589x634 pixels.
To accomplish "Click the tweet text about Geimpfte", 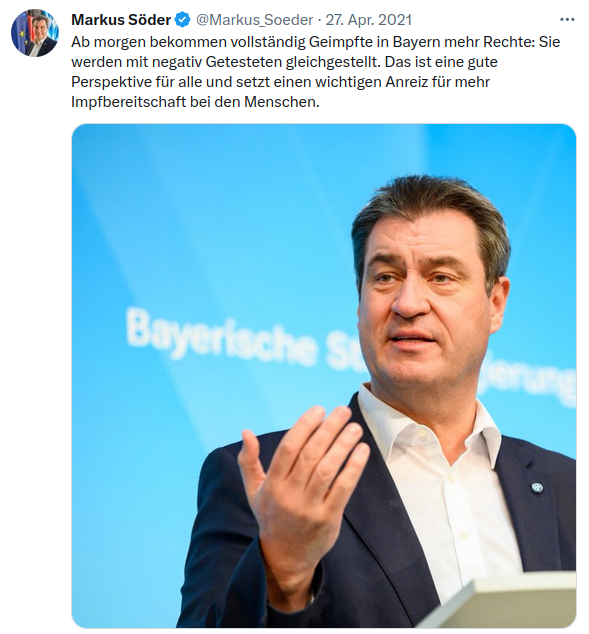I will [x=315, y=72].
